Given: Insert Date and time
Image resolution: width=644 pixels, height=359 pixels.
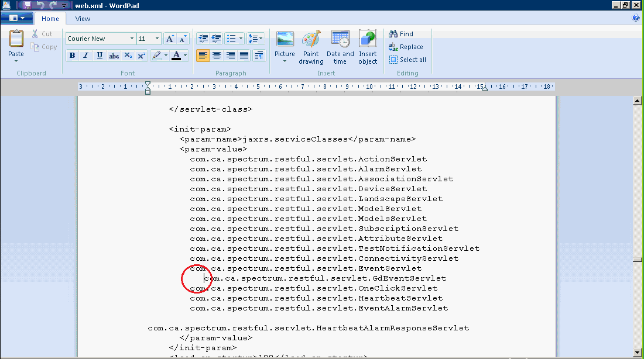Looking at the screenshot, I should pyautogui.click(x=340, y=40).
